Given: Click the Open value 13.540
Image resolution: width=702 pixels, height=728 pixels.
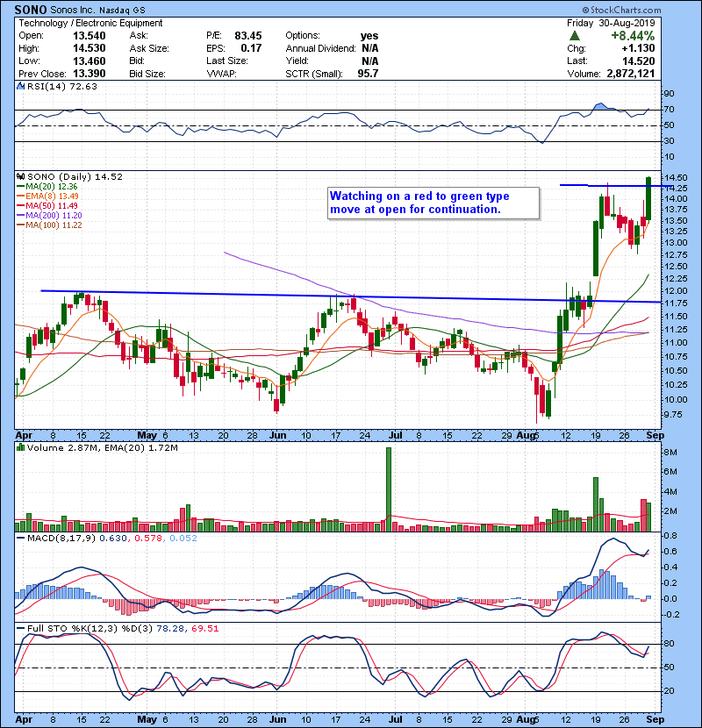Looking at the screenshot, I should tap(90, 36).
